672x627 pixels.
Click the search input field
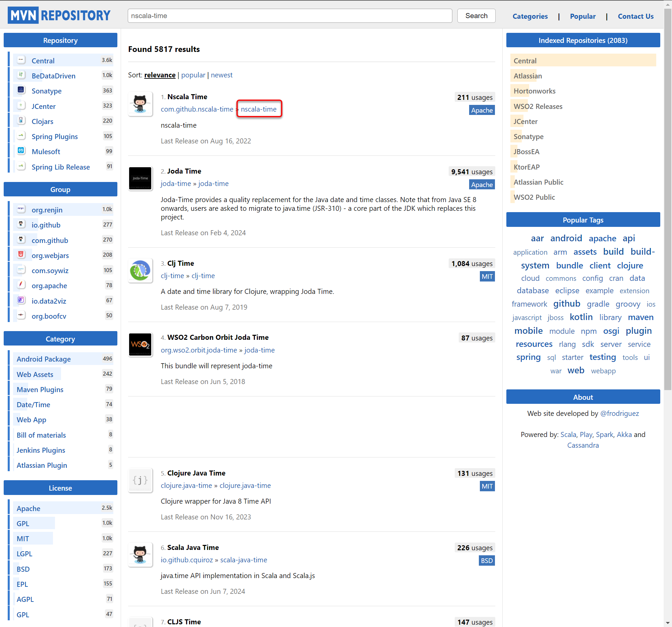(290, 16)
